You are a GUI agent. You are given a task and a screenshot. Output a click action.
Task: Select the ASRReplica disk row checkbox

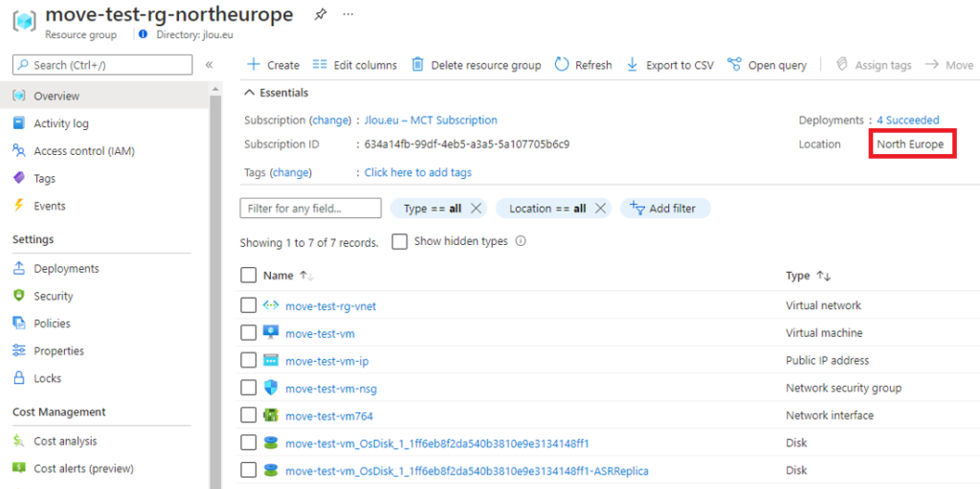click(248, 470)
